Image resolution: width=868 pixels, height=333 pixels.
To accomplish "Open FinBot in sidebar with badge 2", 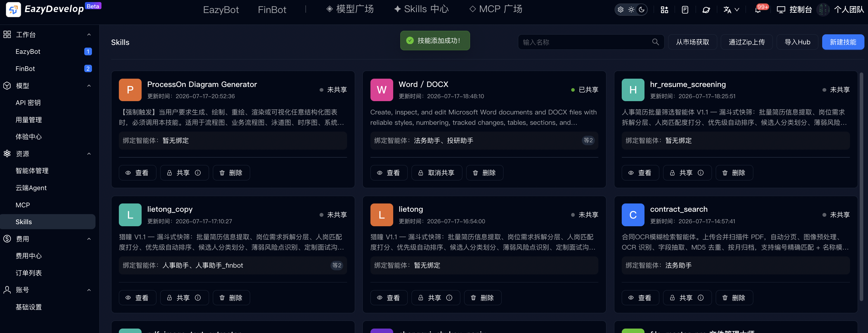I will pyautogui.click(x=48, y=68).
